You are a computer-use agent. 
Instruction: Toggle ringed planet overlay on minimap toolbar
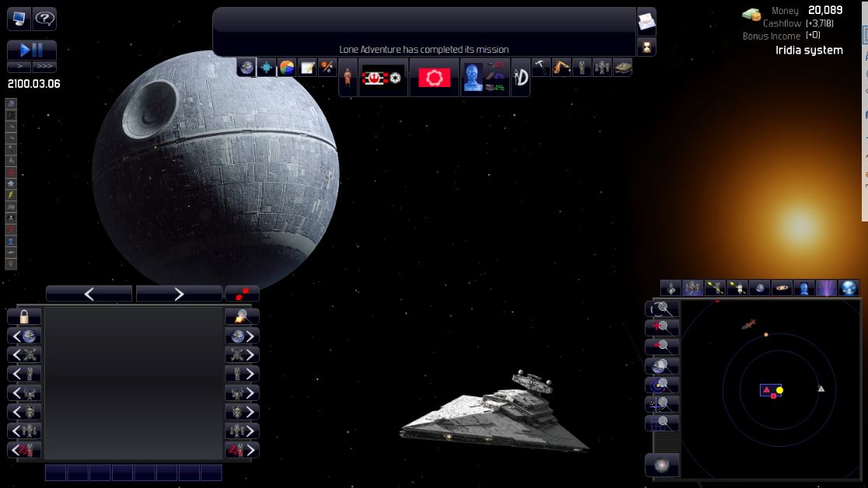coord(782,288)
